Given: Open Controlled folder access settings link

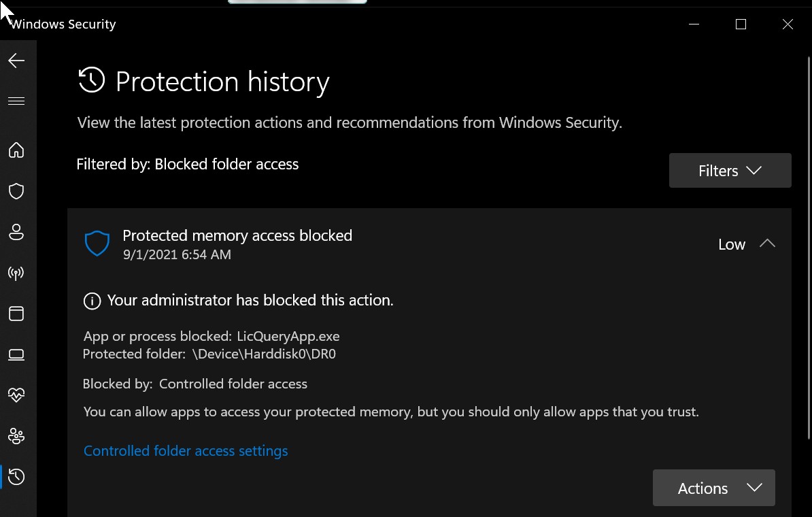Looking at the screenshot, I should 186,451.
